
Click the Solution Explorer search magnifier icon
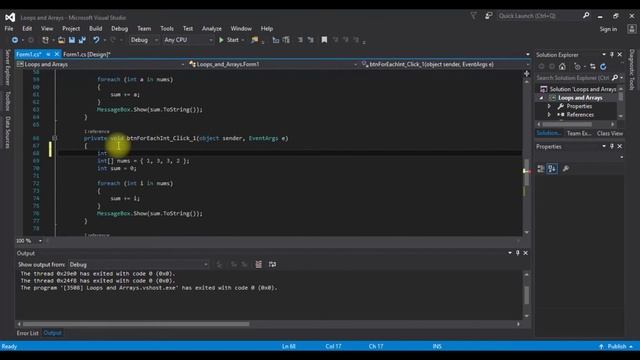(x=615, y=78)
